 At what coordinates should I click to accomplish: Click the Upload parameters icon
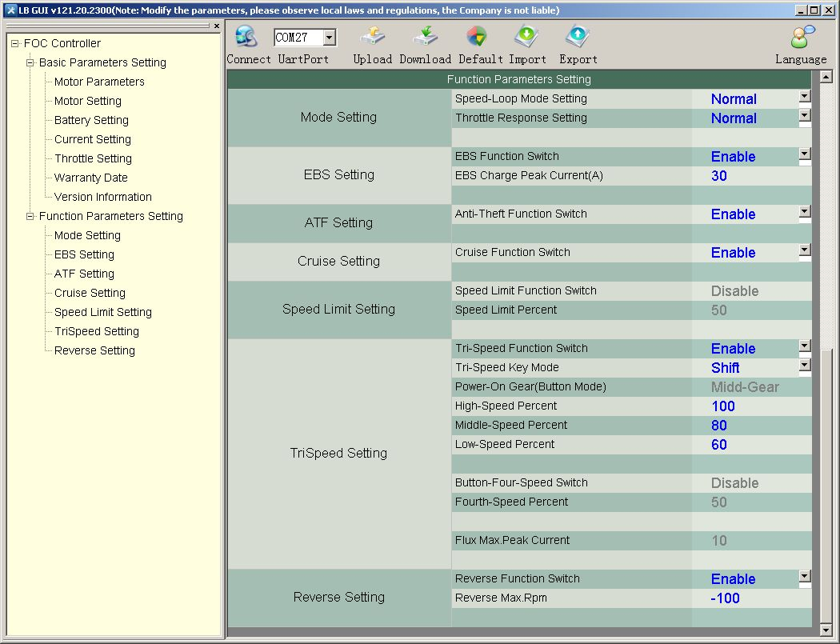(x=372, y=38)
